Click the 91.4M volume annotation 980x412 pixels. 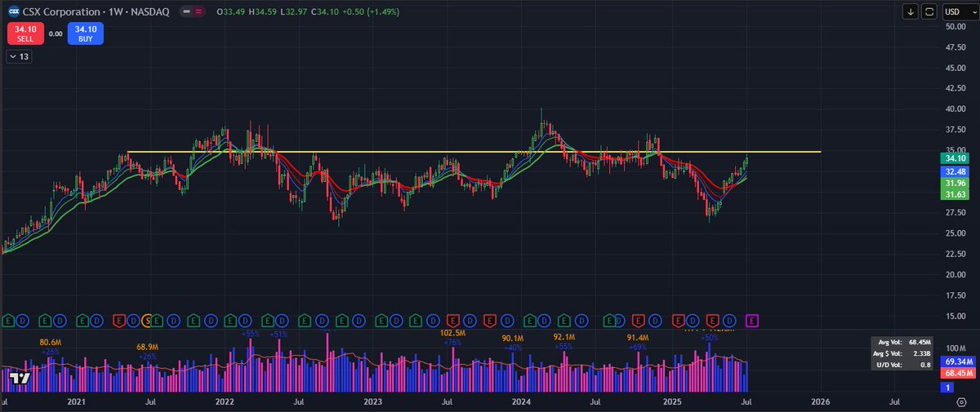pos(639,338)
